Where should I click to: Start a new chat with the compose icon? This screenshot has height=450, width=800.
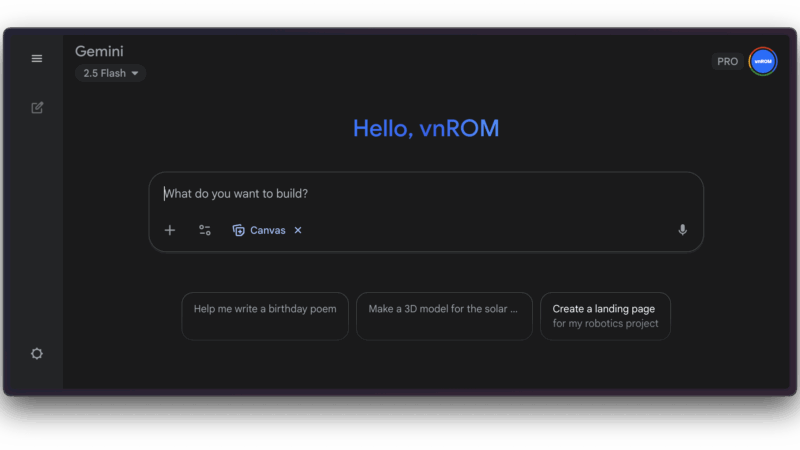pyautogui.click(x=37, y=108)
